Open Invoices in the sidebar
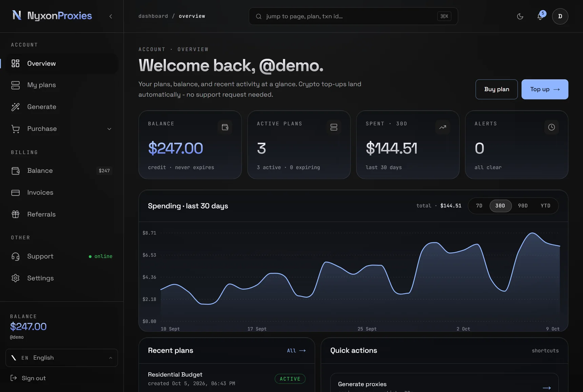This screenshot has width=583, height=392. click(x=62, y=193)
